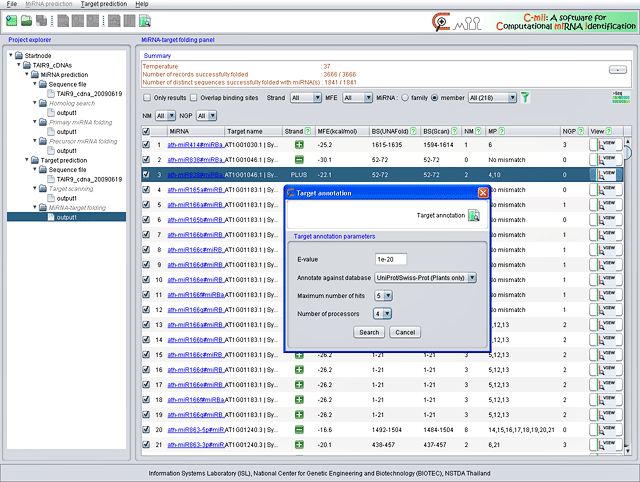The image size is (640, 482).
Task: Open the Target prediction menu
Action: click(104, 4)
